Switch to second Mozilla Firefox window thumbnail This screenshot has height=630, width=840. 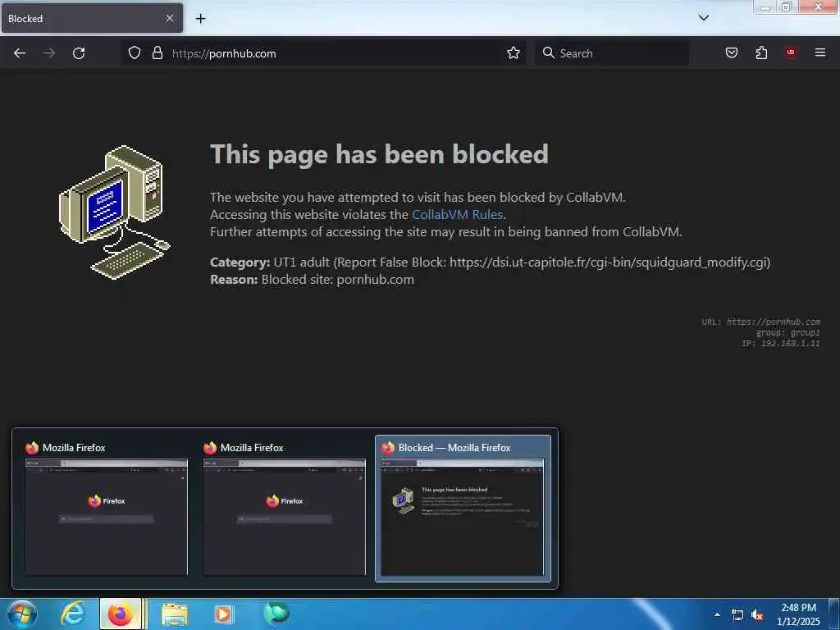(284, 509)
